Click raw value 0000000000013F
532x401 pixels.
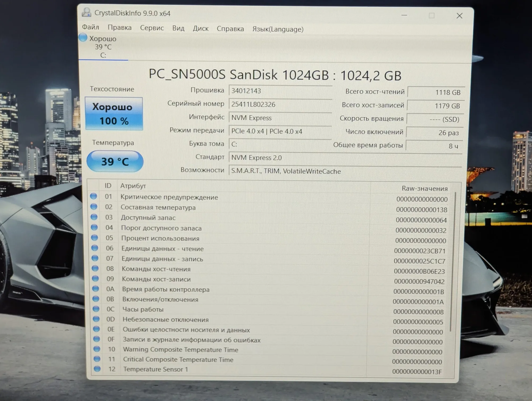click(x=417, y=372)
